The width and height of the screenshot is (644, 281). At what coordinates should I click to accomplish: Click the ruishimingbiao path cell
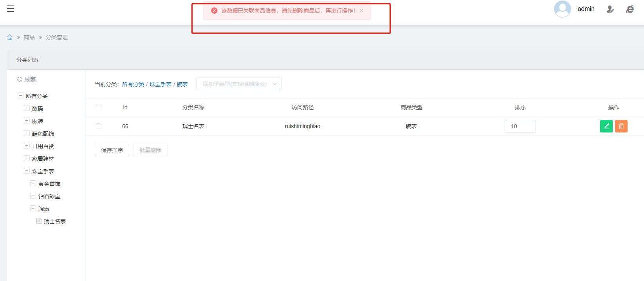(x=303, y=126)
